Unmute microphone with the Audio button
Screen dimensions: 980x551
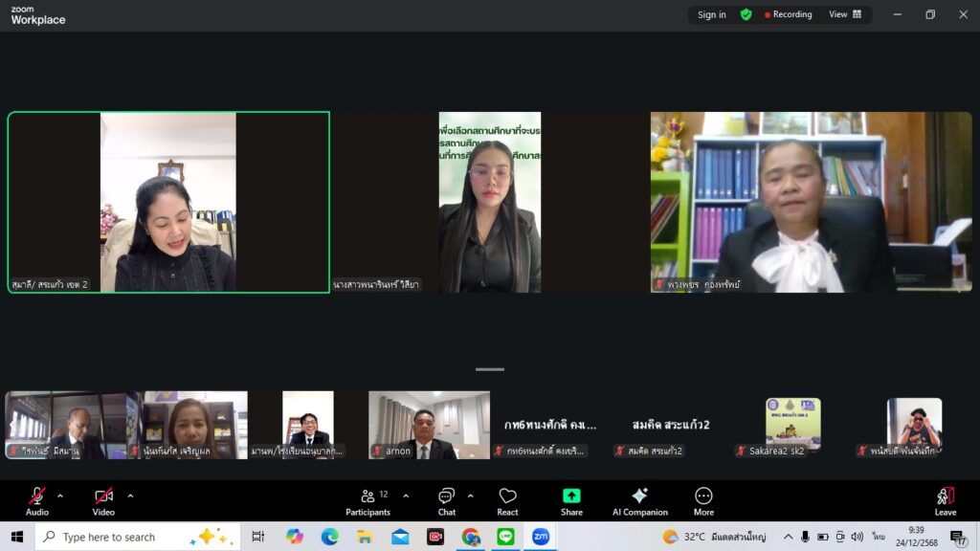(x=37, y=500)
